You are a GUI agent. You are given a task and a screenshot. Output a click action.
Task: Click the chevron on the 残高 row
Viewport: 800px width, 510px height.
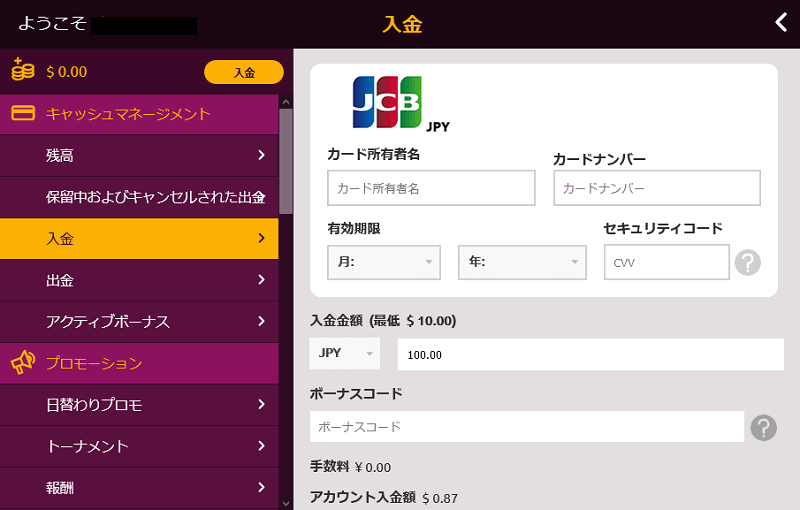262,155
